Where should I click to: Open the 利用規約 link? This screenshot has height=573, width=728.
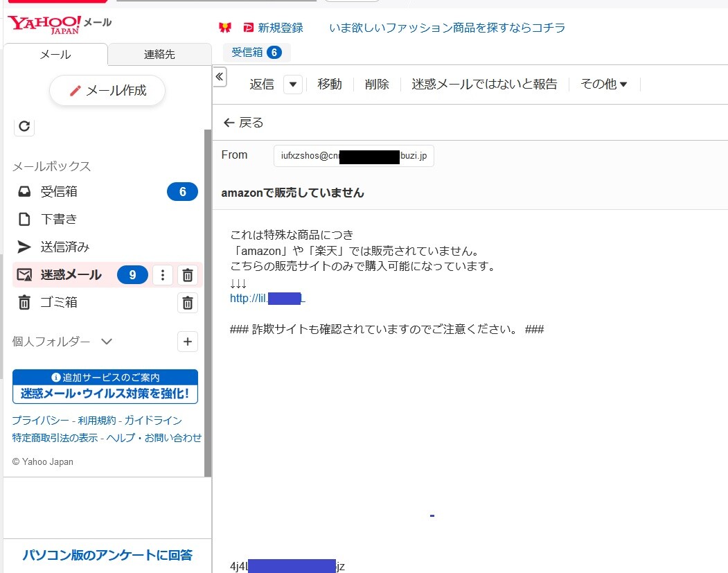(x=96, y=421)
